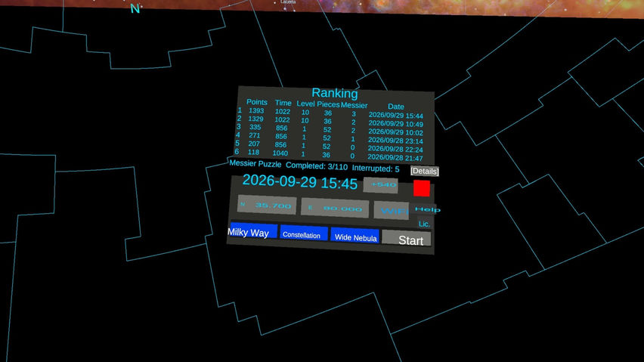Viewport: 644px width, 362px height.
Task: Click the Ranking title
Action: (335, 93)
